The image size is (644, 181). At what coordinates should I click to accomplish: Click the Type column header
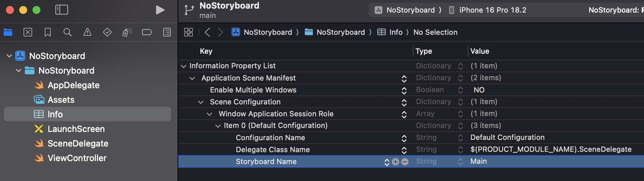point(424,51)
